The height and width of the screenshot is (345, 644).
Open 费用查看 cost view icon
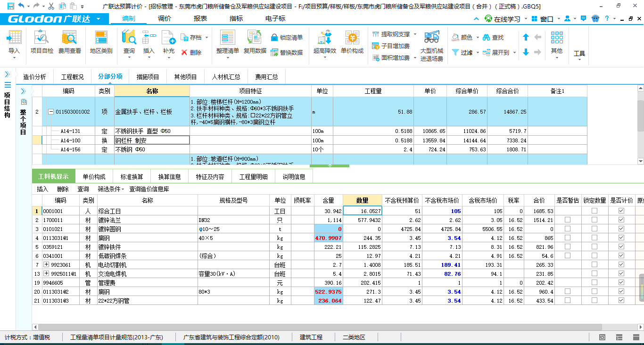69,38
